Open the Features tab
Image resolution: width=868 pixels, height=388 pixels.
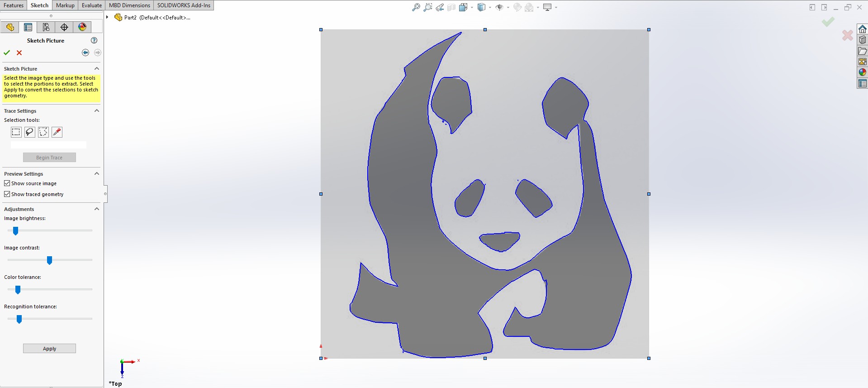point(14,5)
